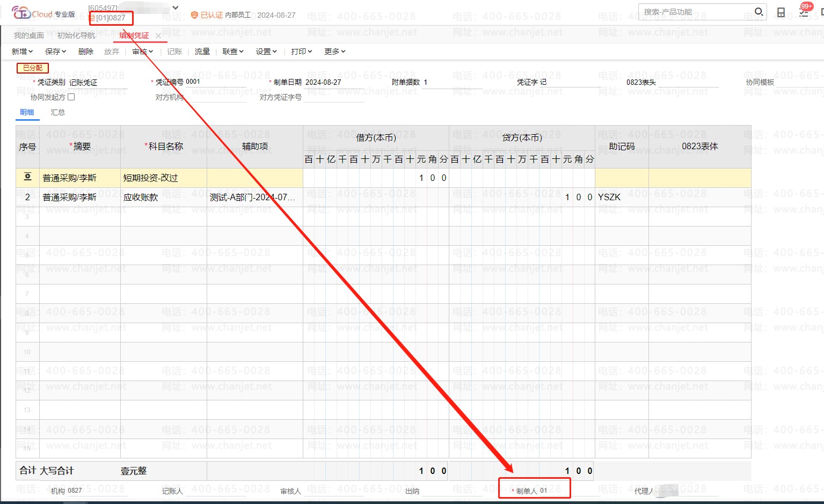This screenshot has height=504, width=824.
Task: Click the row 1 settings icon in 序号 column
Action: click(x=28, y=177)
